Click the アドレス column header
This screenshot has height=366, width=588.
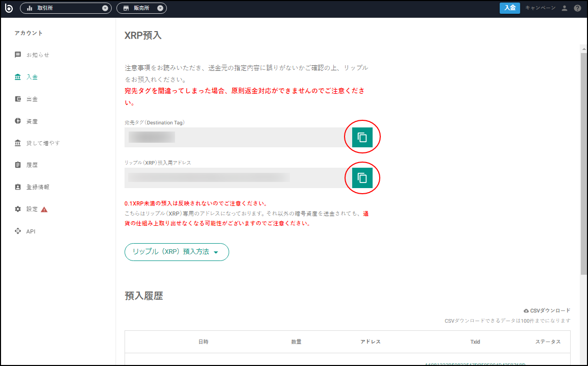coord(371,342)
